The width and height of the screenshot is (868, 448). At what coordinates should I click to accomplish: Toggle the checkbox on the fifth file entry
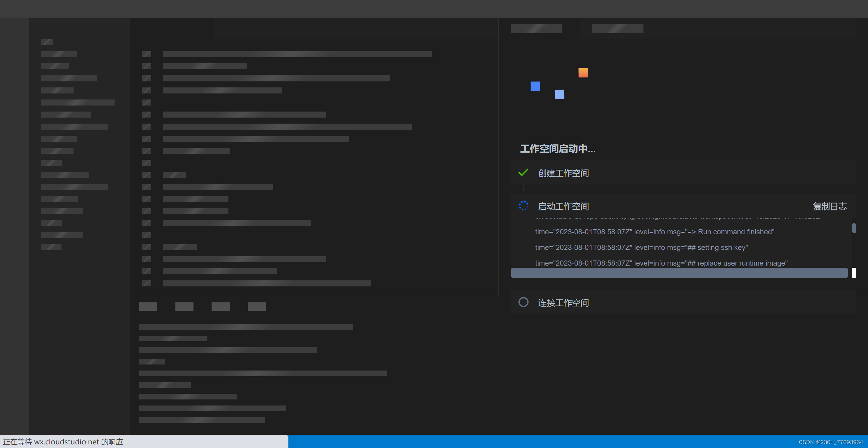pos(146,103)
